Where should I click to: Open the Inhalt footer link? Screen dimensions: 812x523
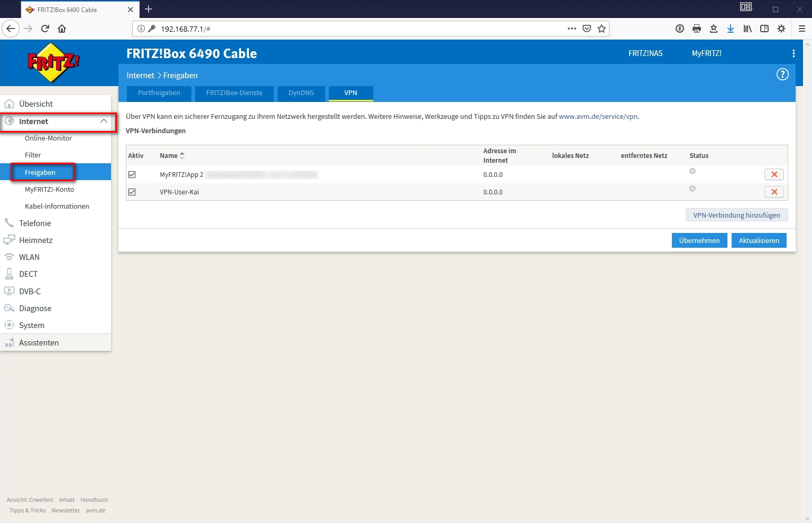point(67,500)
